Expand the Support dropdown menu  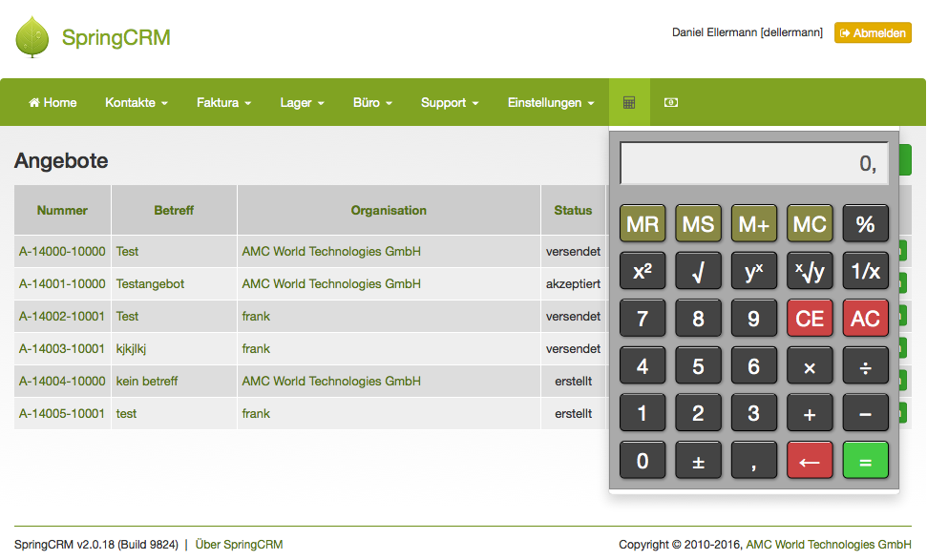click(450, 102)
